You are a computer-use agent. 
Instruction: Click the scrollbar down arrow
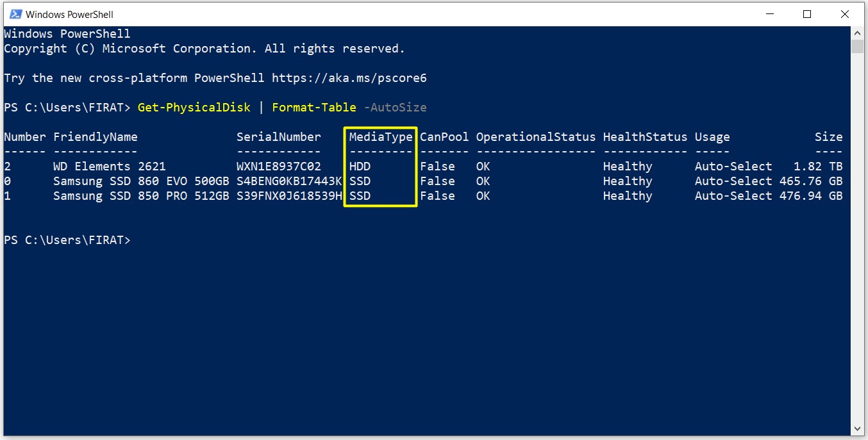coord(857,428)
